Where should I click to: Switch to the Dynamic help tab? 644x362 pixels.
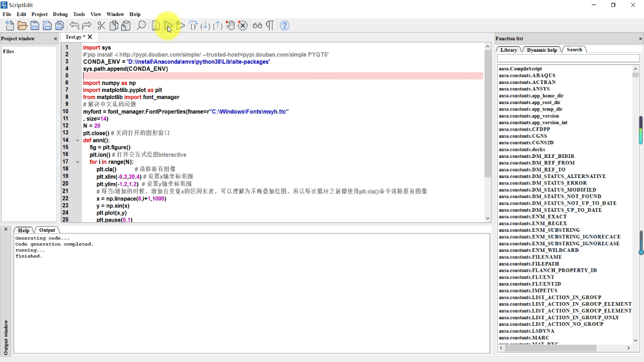point(541,50)
